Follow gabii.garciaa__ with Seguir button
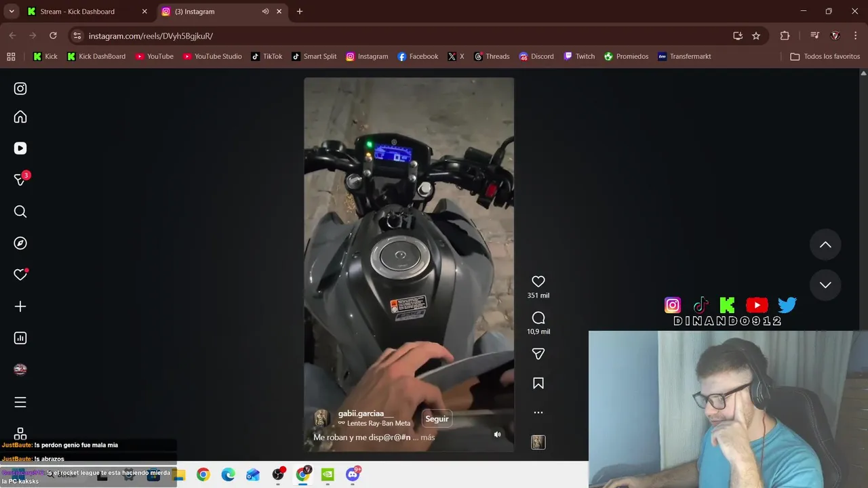Viewport: 868px width, 488px height. click(437, 419)
